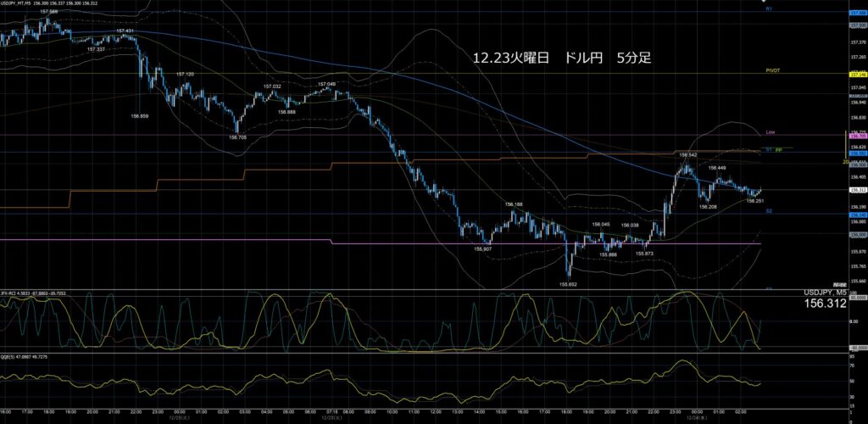Select the 157.569 swing high label

tap(48, 11)
